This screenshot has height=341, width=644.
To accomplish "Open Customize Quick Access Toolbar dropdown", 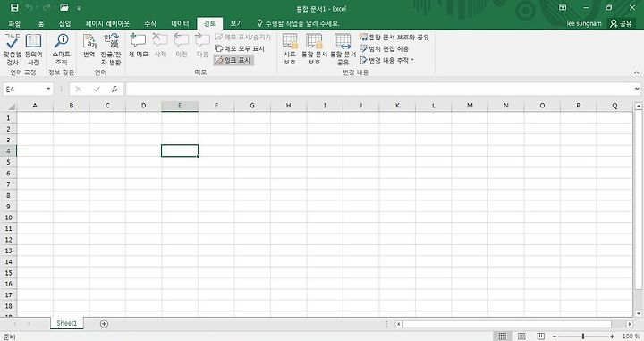I will click(x=79, y=8).
